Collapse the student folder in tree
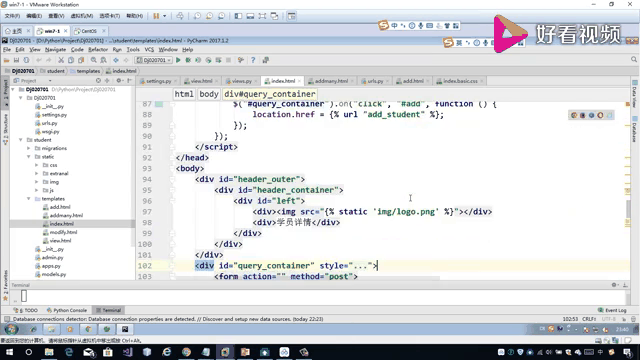This screenshot has height=360, width=640. click(20, 140)
